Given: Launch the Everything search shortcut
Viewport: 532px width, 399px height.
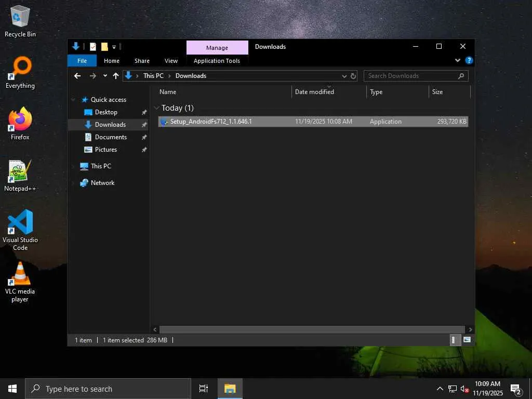Looking at the screenshot, I should (20, 73).
